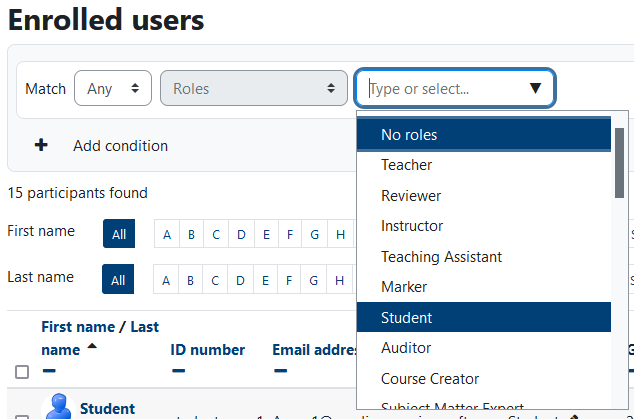
Task: Choose 'Reviewer' role option
Action: tap(484, 196)
